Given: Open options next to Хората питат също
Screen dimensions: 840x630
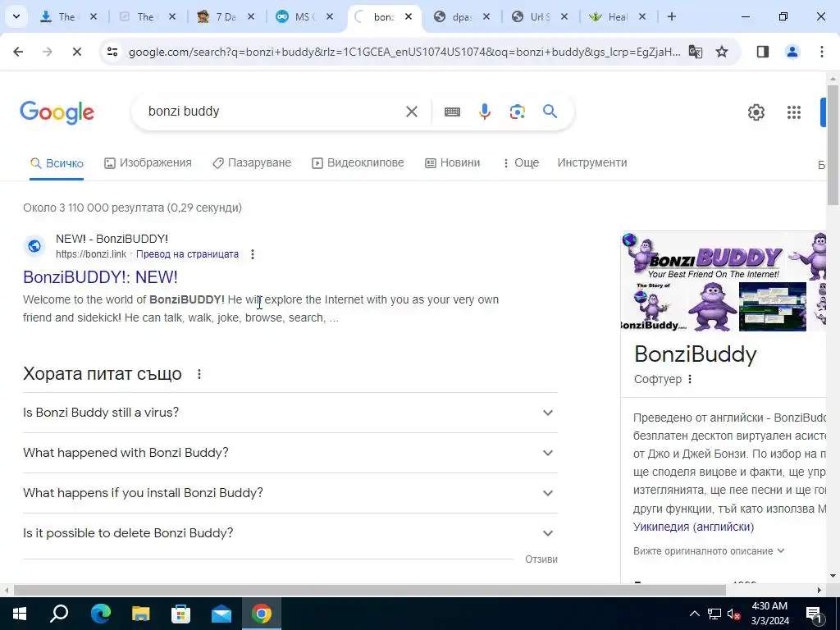Looking at the screenshot, I should (199, 374).
